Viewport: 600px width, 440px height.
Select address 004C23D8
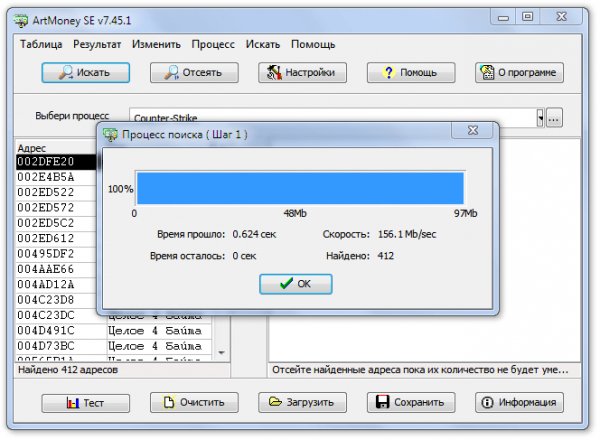coord(56,300)
